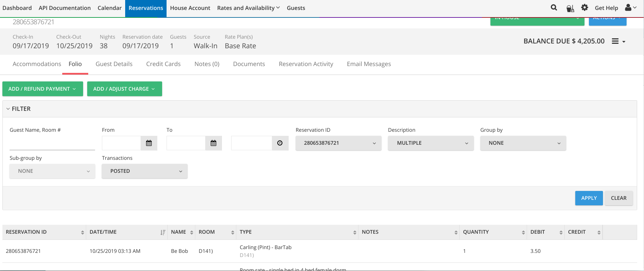Image resolution: width=644 pixels, height=271 pixels.
Task: Switch to the Guest Details tab
Action: point(114,64)
